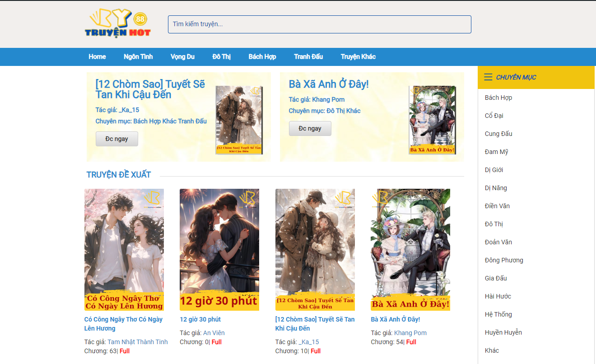Screen dimensions: 596x364
Task: Click author An Viên link
Action: click(214, 333)
